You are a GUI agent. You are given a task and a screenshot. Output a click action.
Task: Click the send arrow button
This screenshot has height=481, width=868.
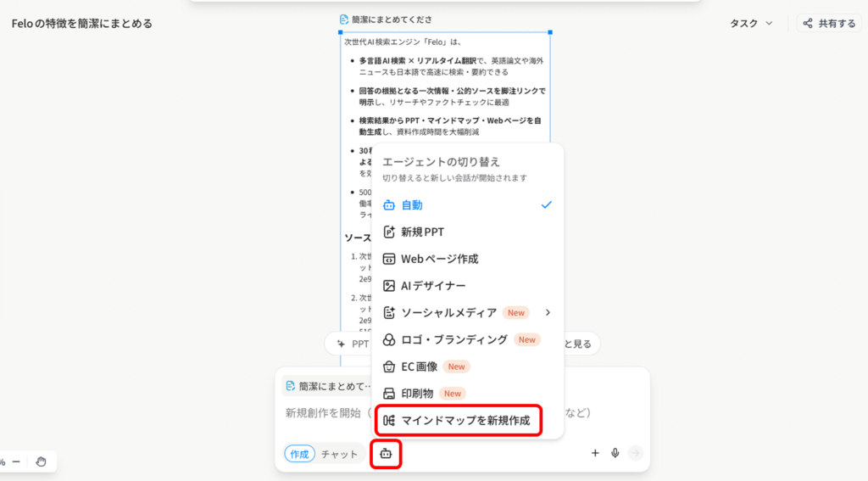636,453
